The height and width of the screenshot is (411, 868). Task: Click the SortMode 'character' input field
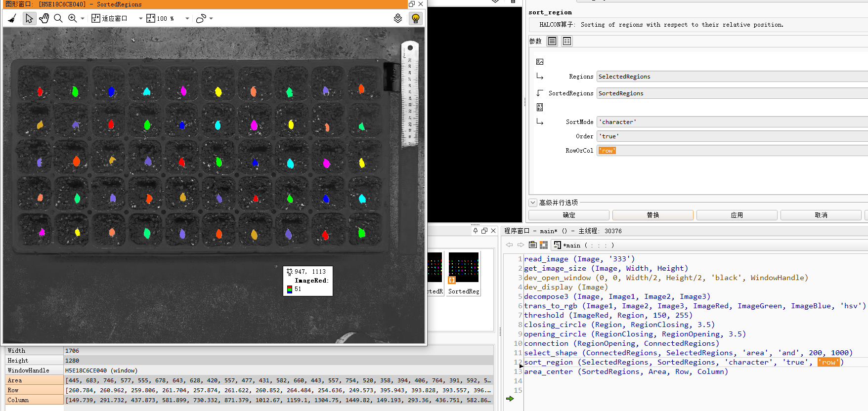point(732,122)
